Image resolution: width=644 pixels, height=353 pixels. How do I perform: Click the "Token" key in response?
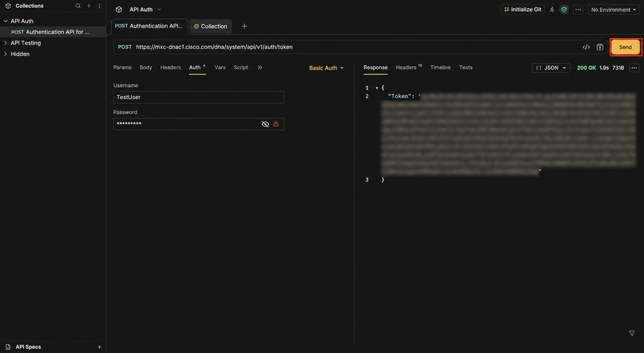[399, 96]
